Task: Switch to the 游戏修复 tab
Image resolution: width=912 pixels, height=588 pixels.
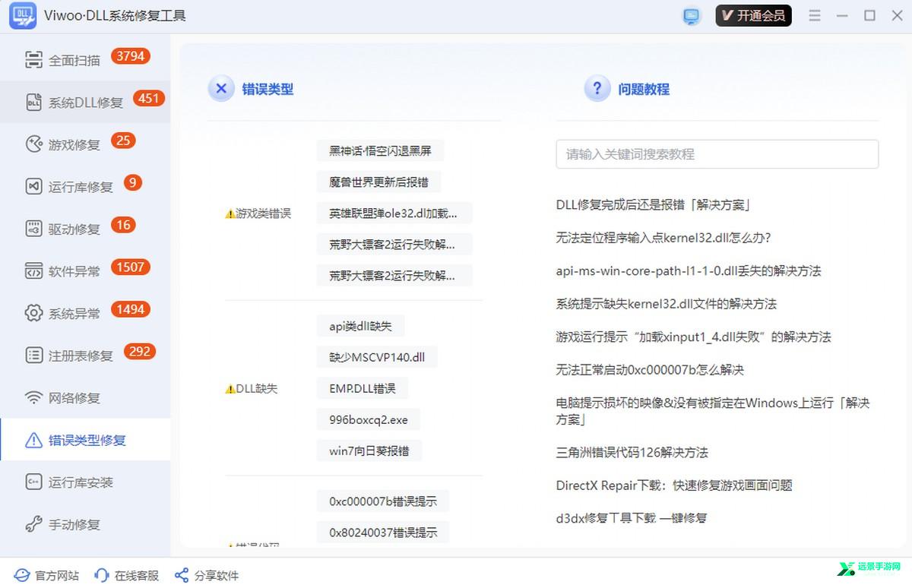Action: [85, 144]
